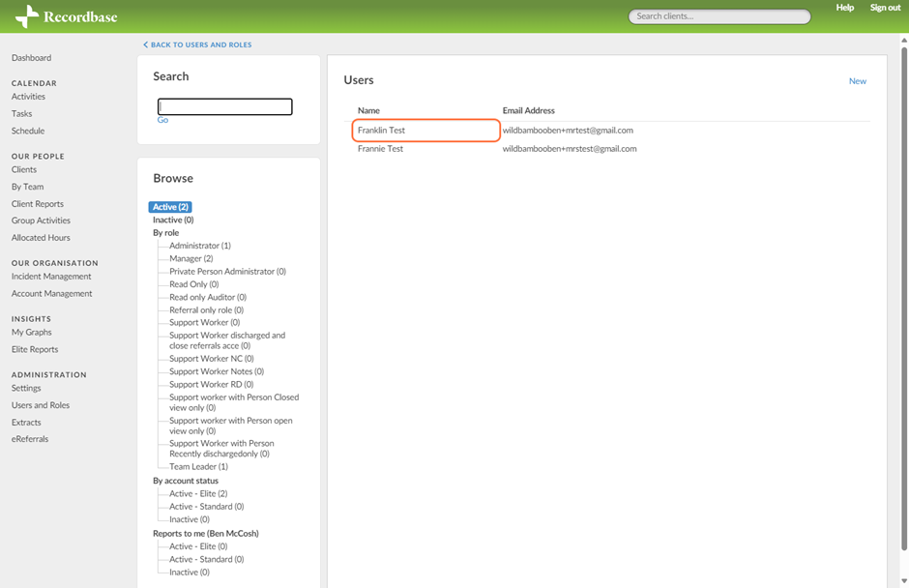This screenshot has height=588, width=909.
Task: Open the Dashboard from the sidebar
Action: (31, 57)
